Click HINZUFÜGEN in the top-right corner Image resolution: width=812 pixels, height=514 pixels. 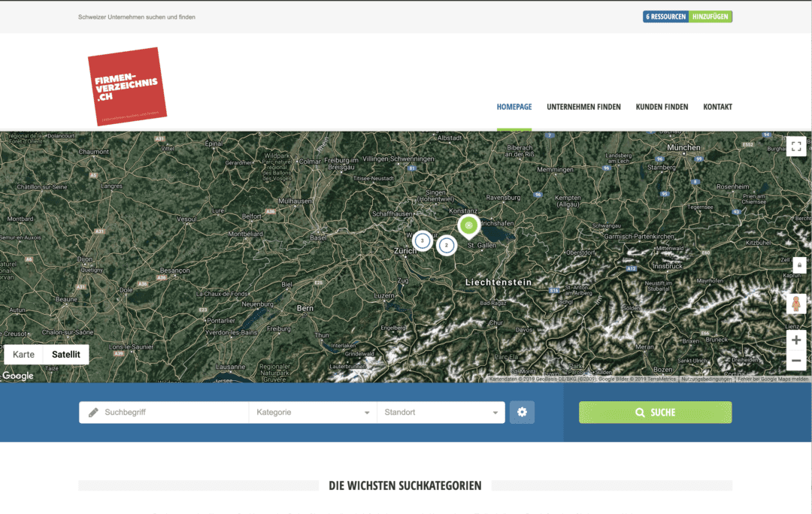(x=710, y=15)
